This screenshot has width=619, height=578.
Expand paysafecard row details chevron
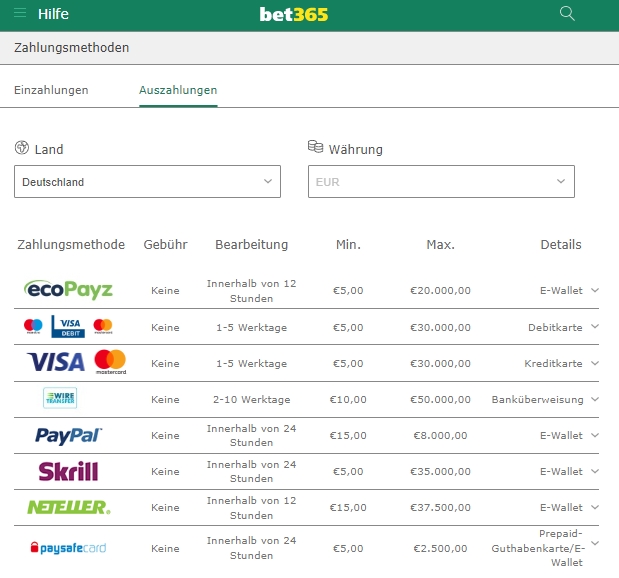click(595, 543)
